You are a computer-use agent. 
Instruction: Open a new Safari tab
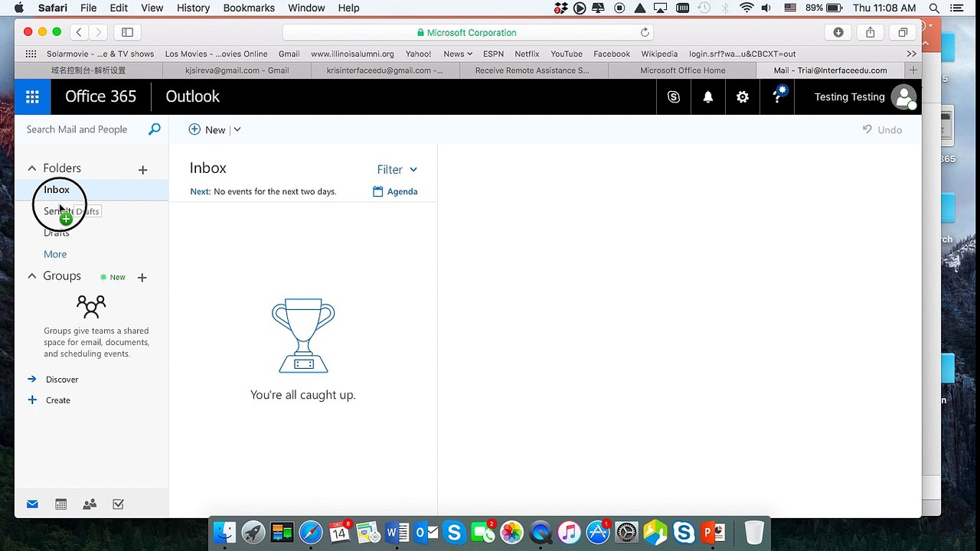click(913, 70)
